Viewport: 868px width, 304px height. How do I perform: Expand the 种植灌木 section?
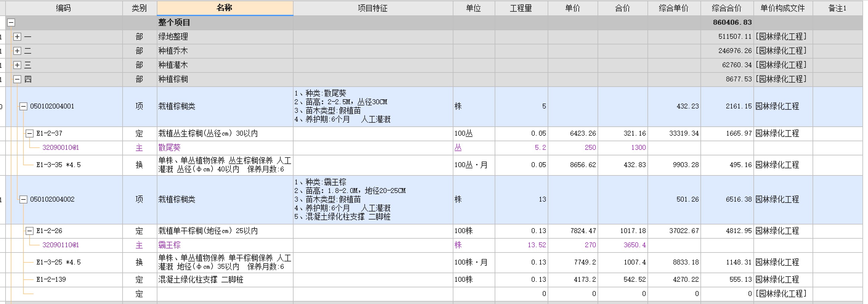pyautogui.click(x=17, y=65)
